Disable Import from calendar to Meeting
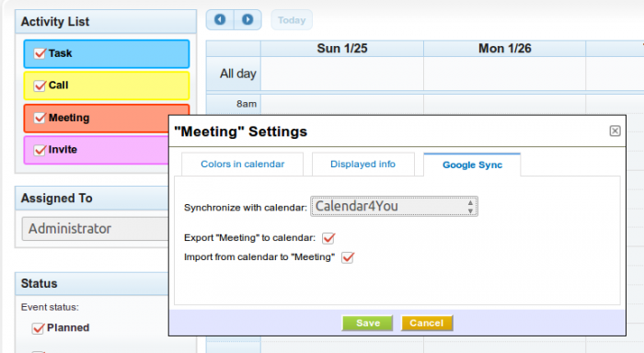 [x=348, y=257]
